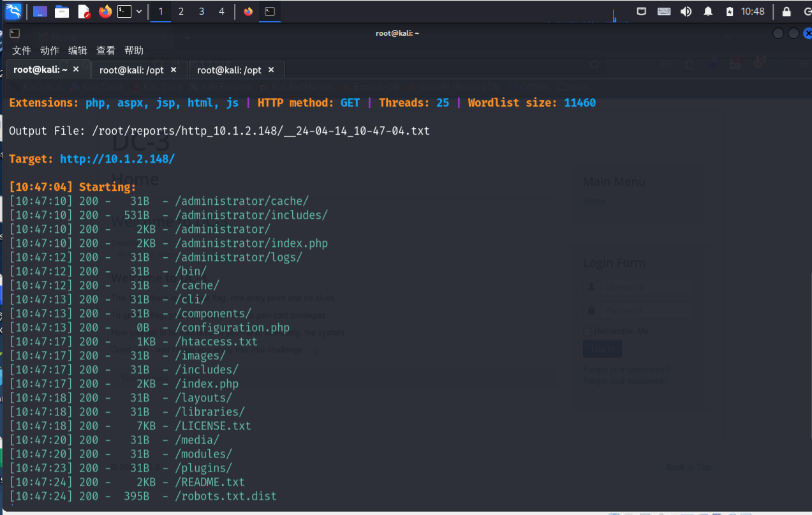Click the /README.txt result
The width and height of the screenshot is (812, 515).
210,482
